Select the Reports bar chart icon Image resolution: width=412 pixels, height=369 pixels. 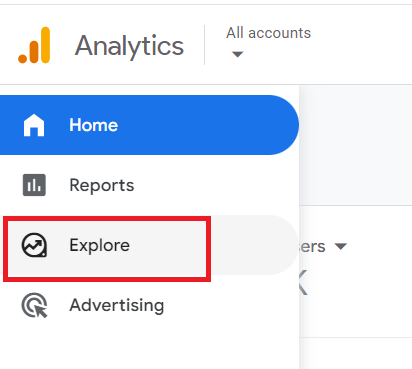[34, 185]
